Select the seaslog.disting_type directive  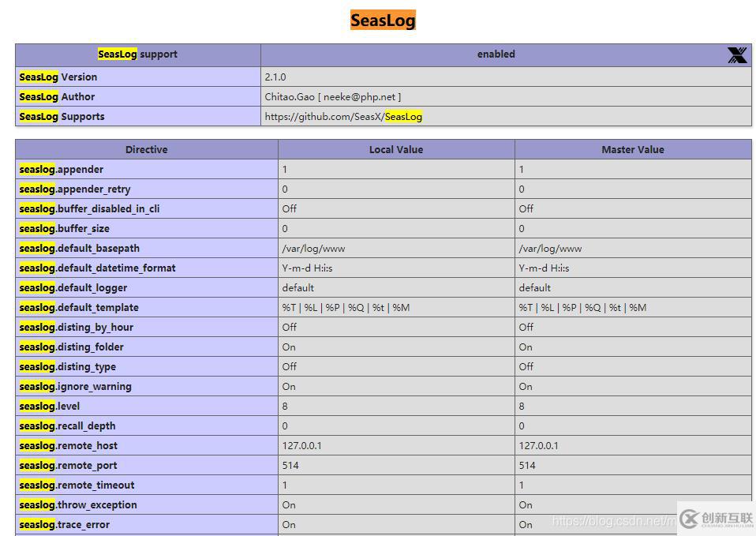tap(68, 367)
